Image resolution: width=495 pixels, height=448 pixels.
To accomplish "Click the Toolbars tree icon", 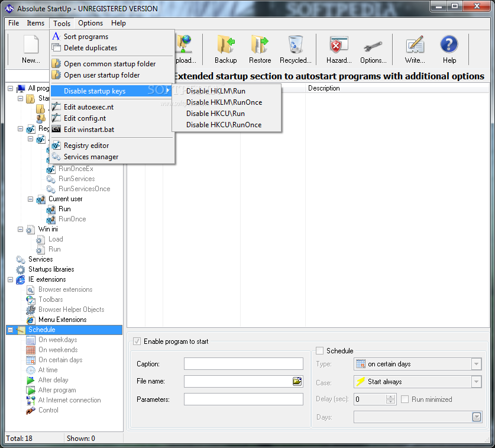I will point(31,299).
